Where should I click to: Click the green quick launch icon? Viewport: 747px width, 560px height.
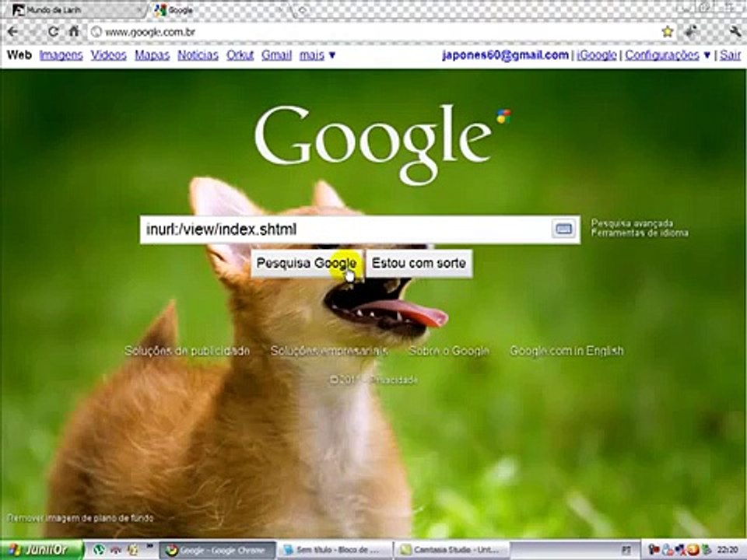pos(99,550)
